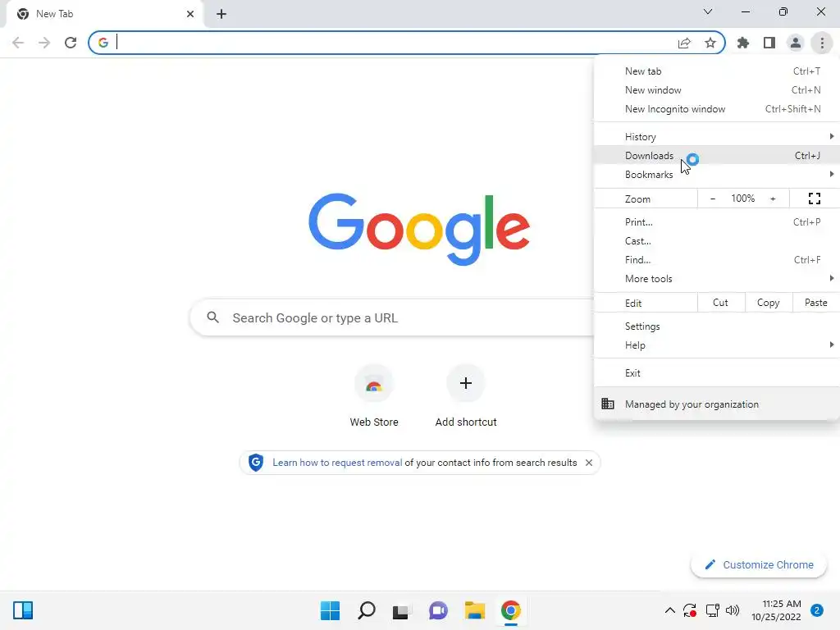
Task: Expand the Help submenu
Action: [x=717, y=345]
